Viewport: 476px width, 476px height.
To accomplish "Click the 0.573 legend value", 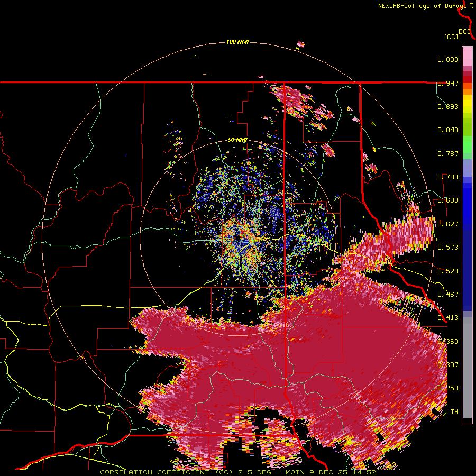I will pos(448,247).
